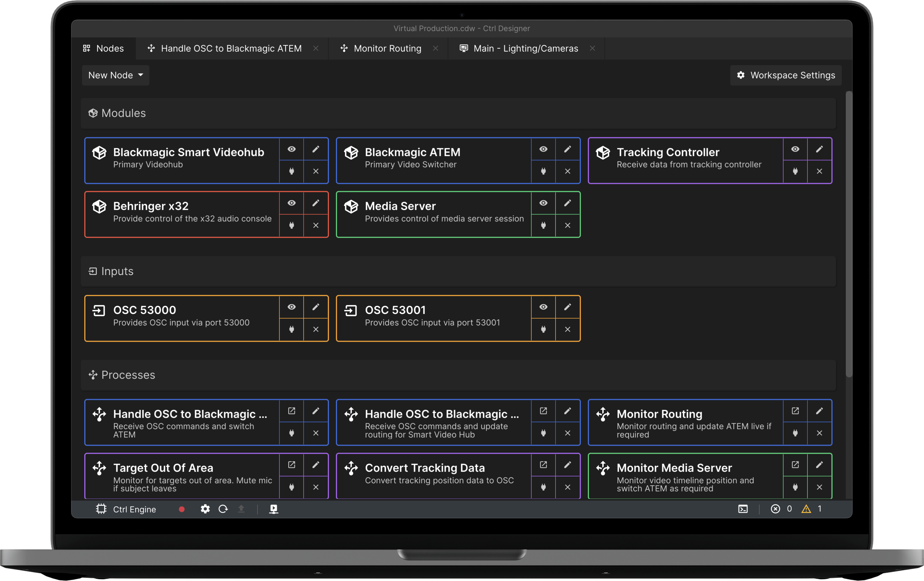The image size is (924, 581).
Task: Open Target Out Of Area process editor
Action: [x=292, y=465]
